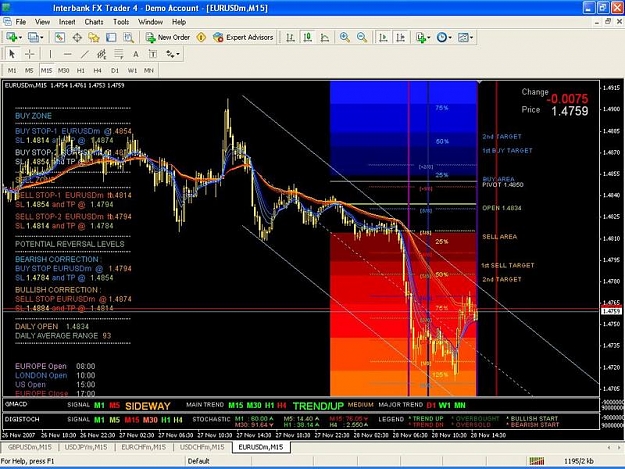Open the View menu
Screen dimensions: 625x469
(x=42, y=22)
